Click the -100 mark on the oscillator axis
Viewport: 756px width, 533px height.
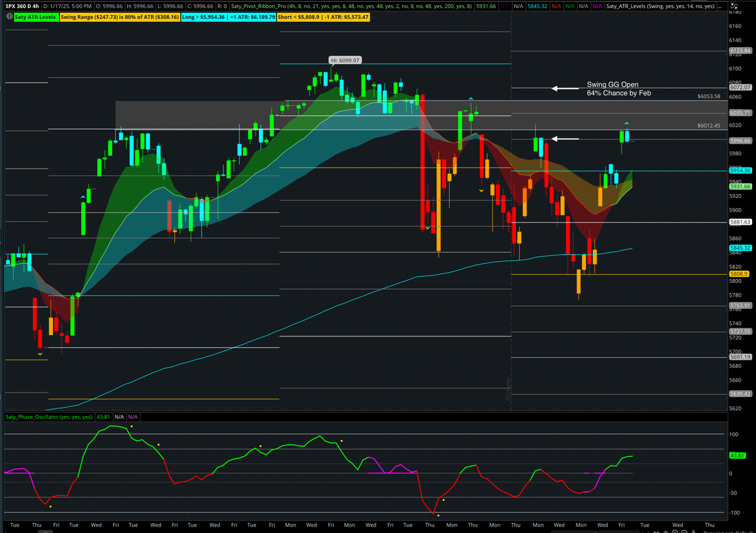pos(736,512)
